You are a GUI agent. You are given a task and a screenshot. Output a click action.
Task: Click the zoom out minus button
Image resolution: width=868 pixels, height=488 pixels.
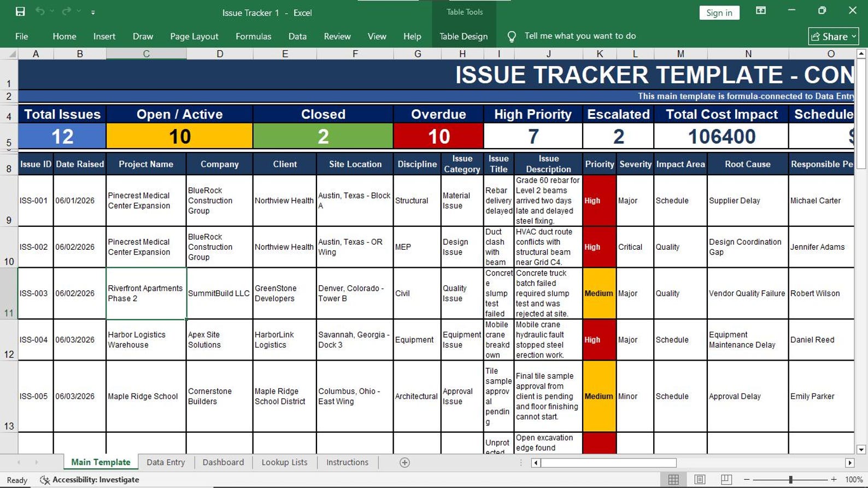click(x=747, y=479)
